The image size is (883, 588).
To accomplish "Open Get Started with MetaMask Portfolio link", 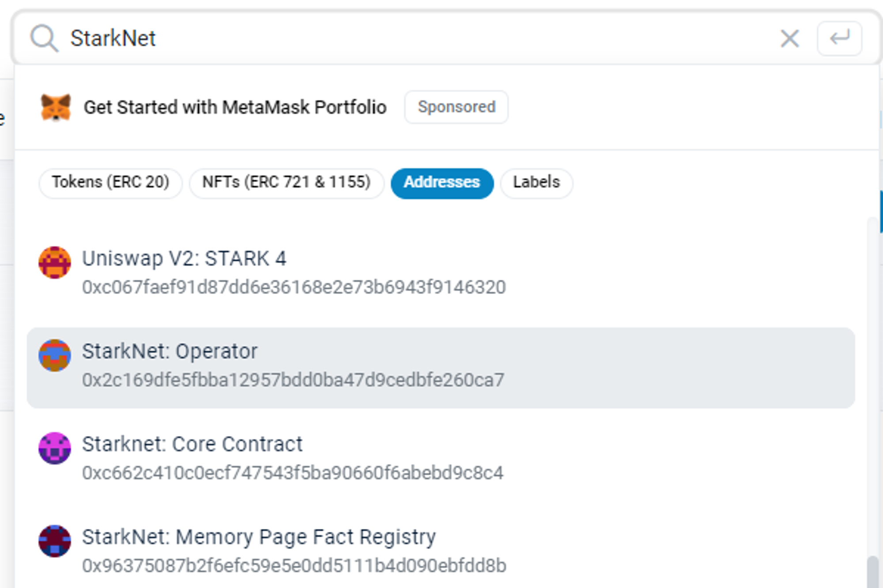I will [x=235, y=107].
